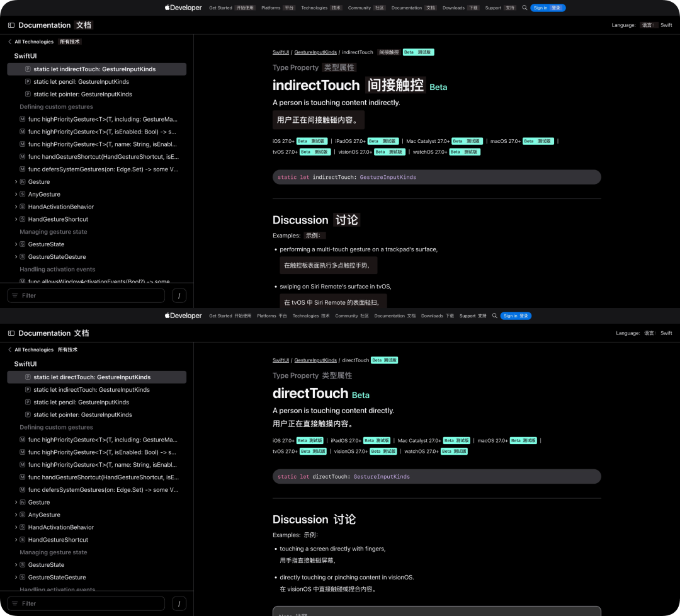
Task: Click S icon beside HandGestureShortcut on the indirectTouch page
Action: (23, 219)
